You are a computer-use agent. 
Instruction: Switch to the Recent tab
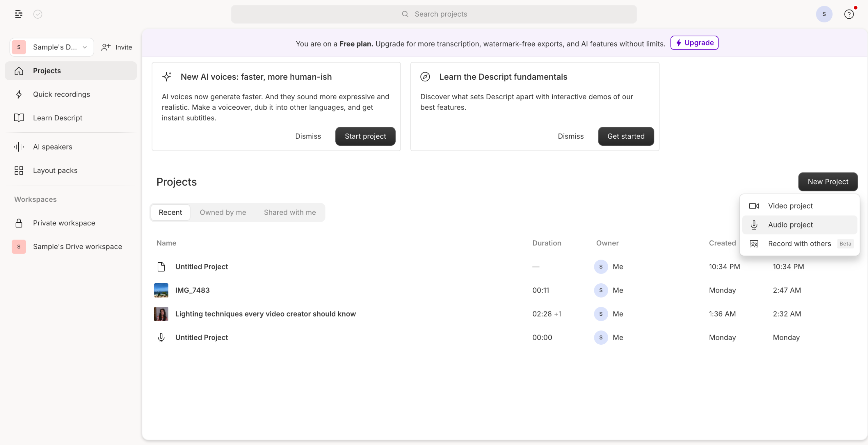pos(170,213)
